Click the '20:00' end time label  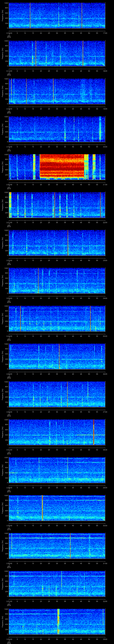[x=105, y=147]
